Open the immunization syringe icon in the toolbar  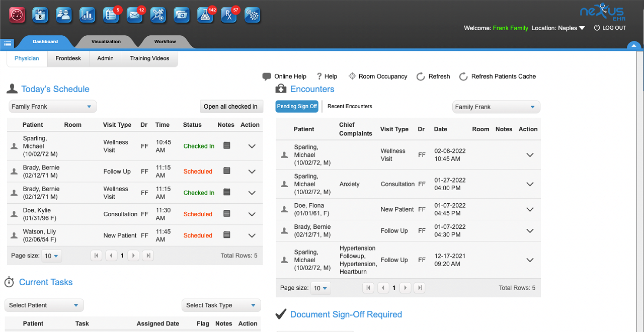[x=157, y=15]
